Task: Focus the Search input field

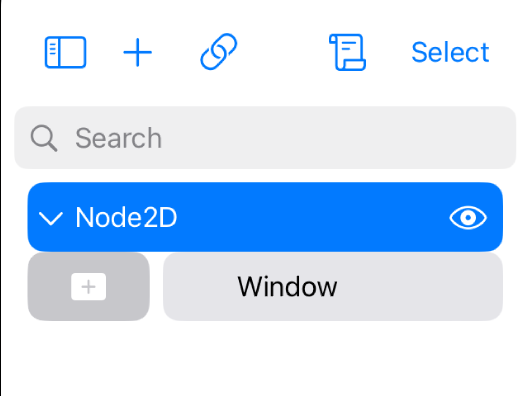Action: [x=265, y=138]
